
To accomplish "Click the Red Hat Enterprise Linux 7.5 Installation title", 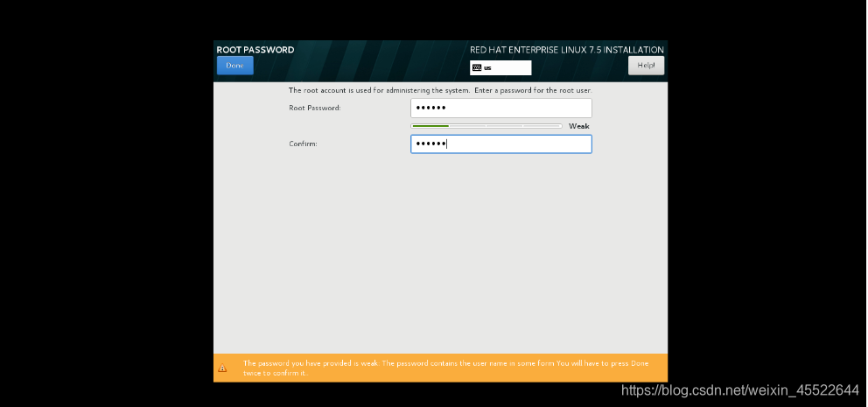I will (x=567, y=50).
